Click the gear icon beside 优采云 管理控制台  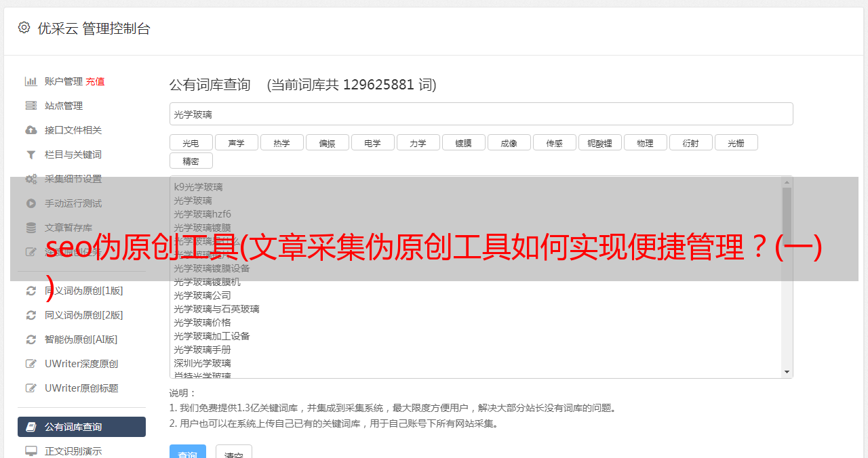(x=24, y=28)
